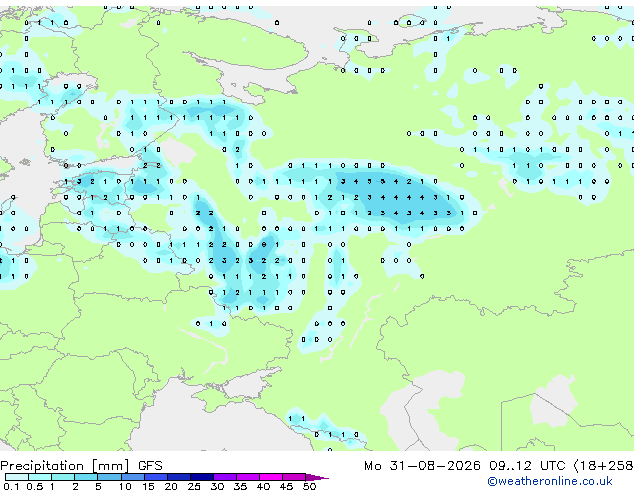Click the above-50 mm arrow tip of legend
This screenshot has height=490, width=634.
click(x=317, y=477)
